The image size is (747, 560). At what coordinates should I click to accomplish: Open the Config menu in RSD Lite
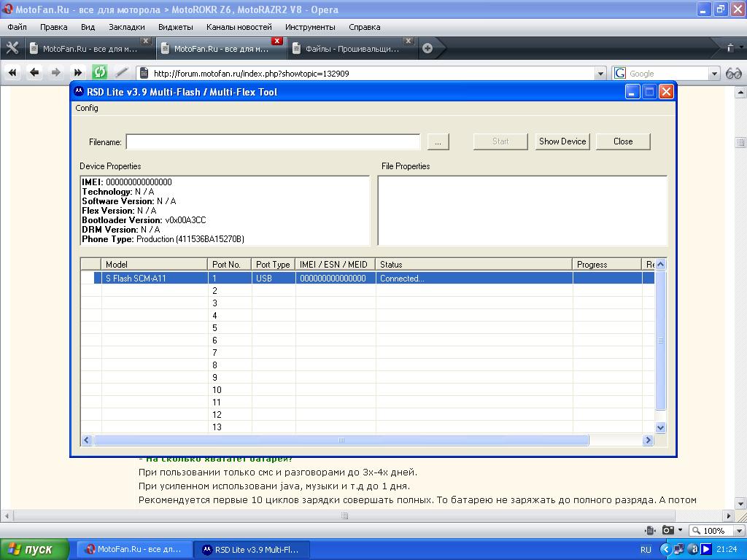point(87,108)
